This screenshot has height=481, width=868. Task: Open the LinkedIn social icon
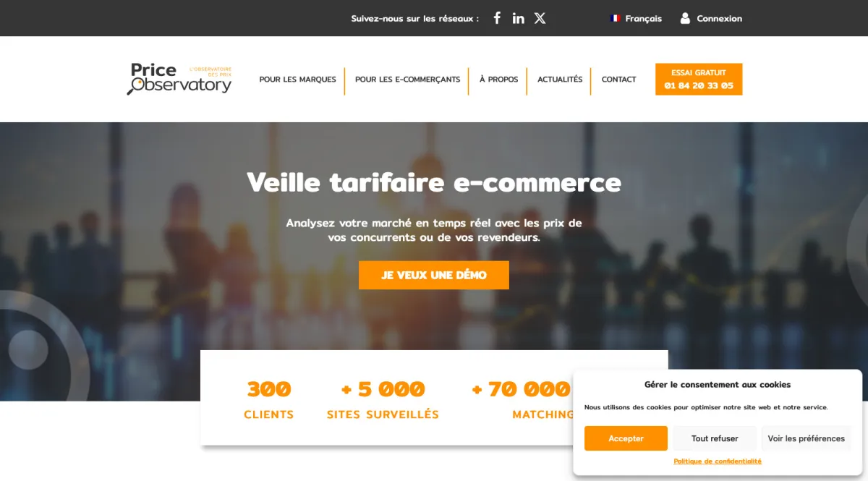pos(518,18)
